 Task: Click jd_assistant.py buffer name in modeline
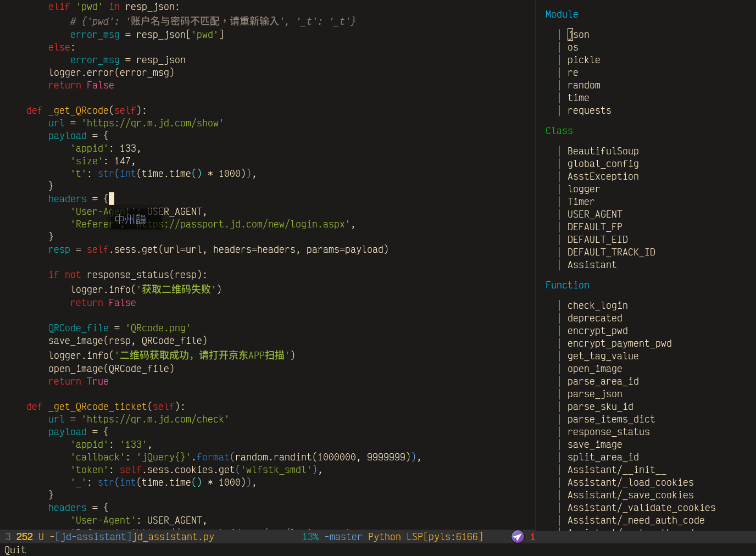(173, 537)
